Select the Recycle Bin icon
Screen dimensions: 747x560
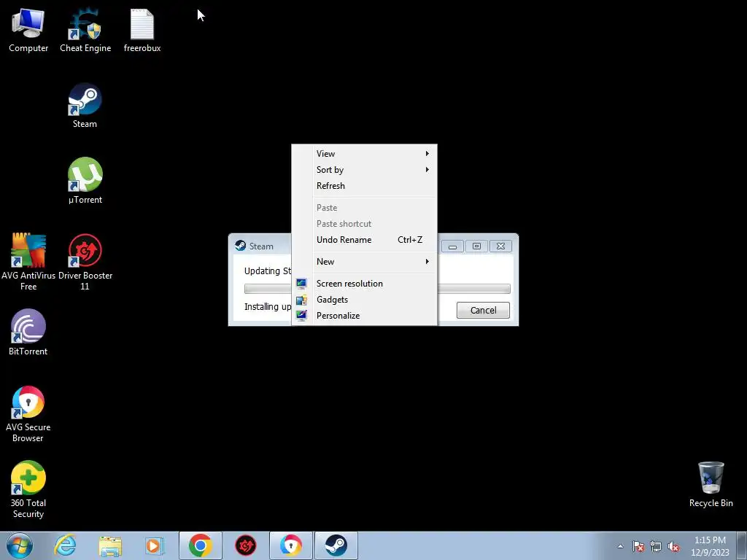[711, 485]
